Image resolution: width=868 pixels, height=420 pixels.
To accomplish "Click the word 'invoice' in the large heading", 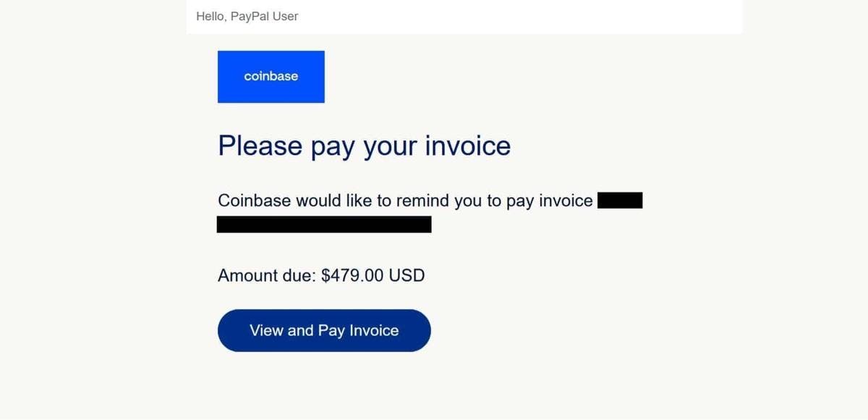I will tap(467, 146).
